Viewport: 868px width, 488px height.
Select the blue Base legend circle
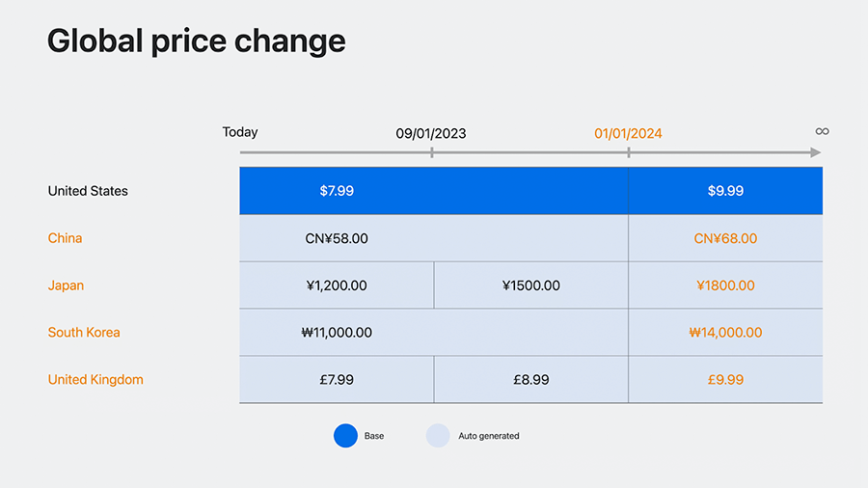click(345, 435)
